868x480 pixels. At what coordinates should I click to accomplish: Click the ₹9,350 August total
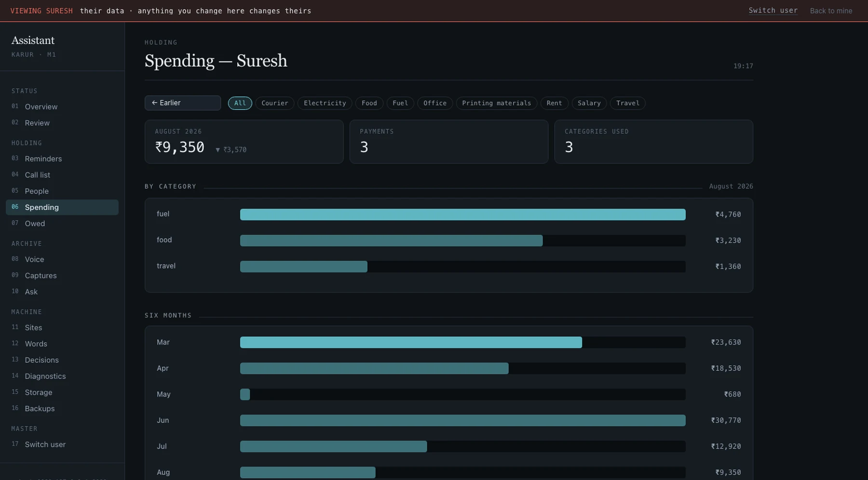180,147
